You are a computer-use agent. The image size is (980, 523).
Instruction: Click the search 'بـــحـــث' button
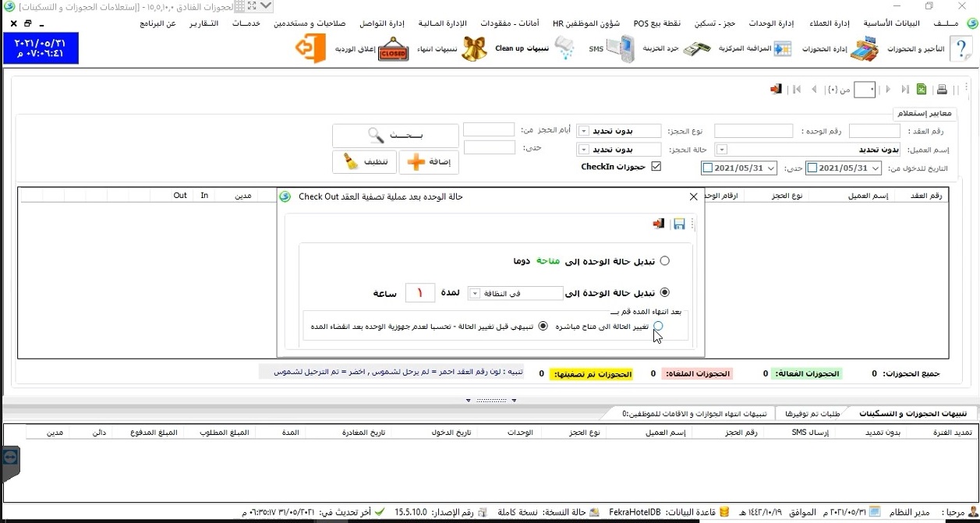tap(394, 136)
